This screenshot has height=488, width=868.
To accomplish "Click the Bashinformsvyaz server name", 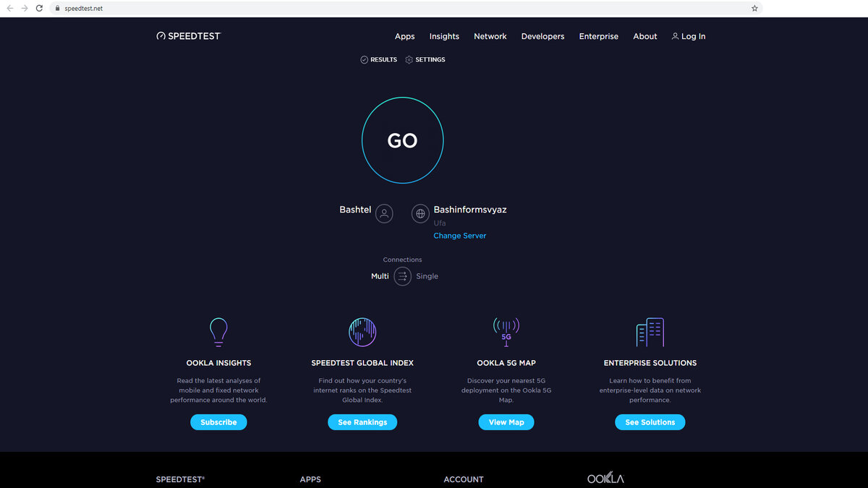I will pos(470,210).
